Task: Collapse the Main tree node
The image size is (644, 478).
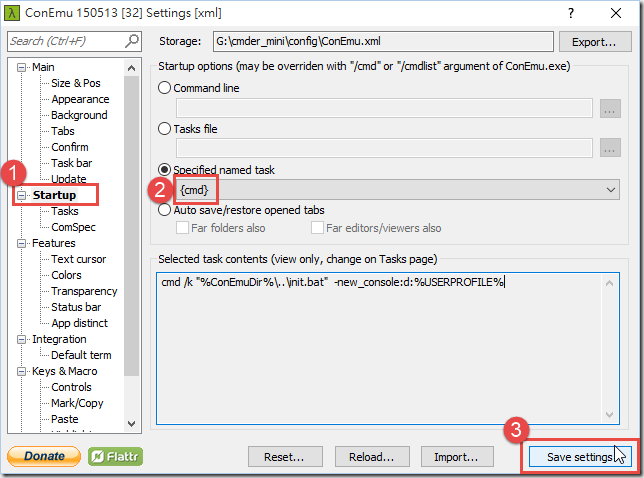Action: (x=21, y=67)
